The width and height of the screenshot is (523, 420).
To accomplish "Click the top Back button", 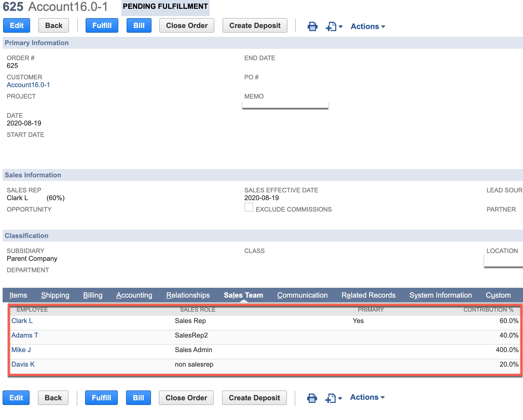I will (x=54, y=25).
